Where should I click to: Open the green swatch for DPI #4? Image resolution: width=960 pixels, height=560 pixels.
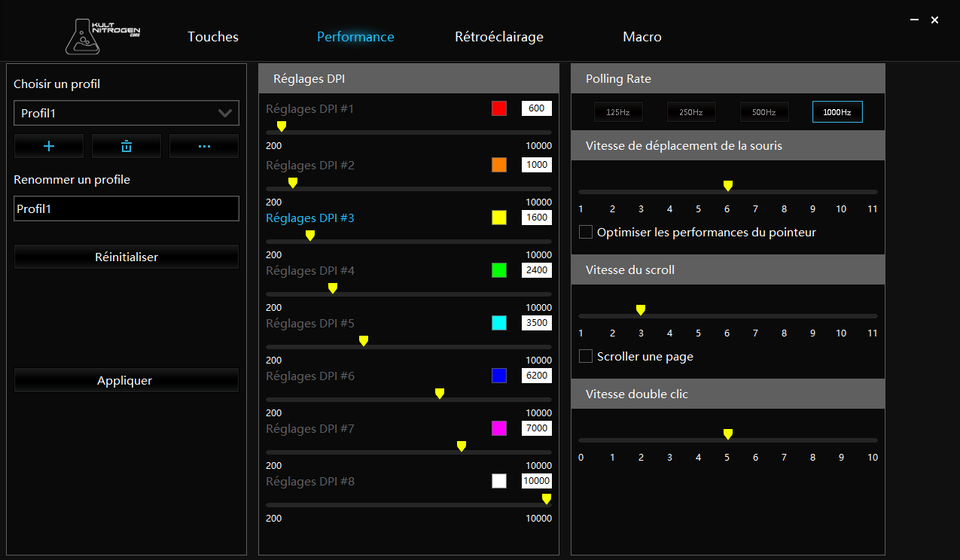[498, 270]
